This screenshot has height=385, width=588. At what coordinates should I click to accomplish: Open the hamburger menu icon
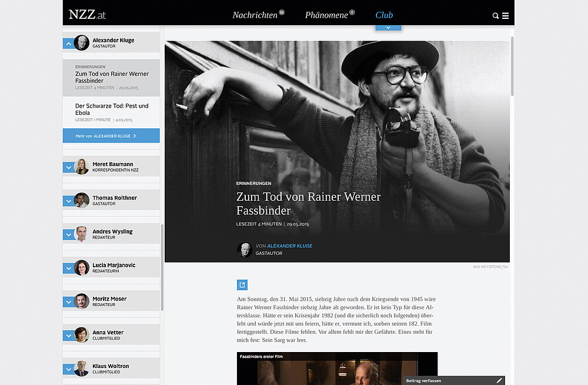(x=505, y=16)
